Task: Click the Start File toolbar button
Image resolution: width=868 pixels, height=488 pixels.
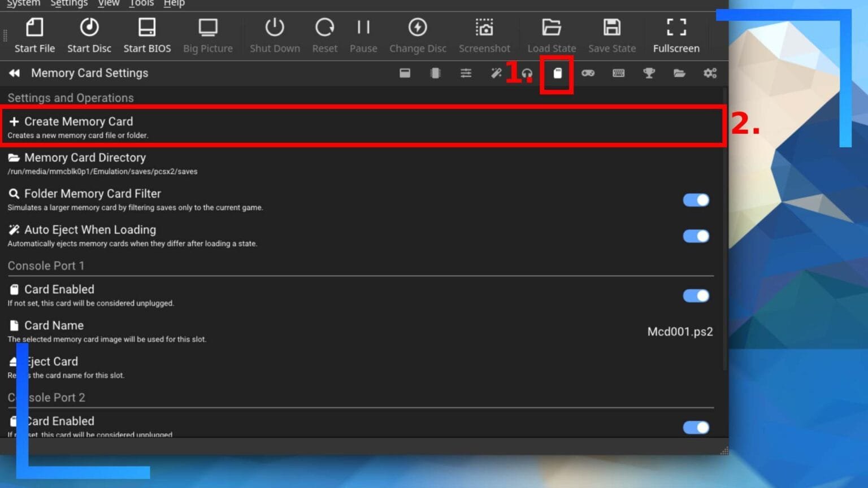Action: (x=34, y=36)
